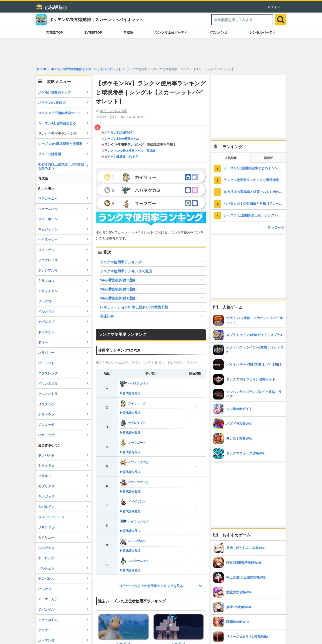Click the 原神 game icon
Image resolution: width=322 pixels, height=644 pixels.
(x=218, y=548)
